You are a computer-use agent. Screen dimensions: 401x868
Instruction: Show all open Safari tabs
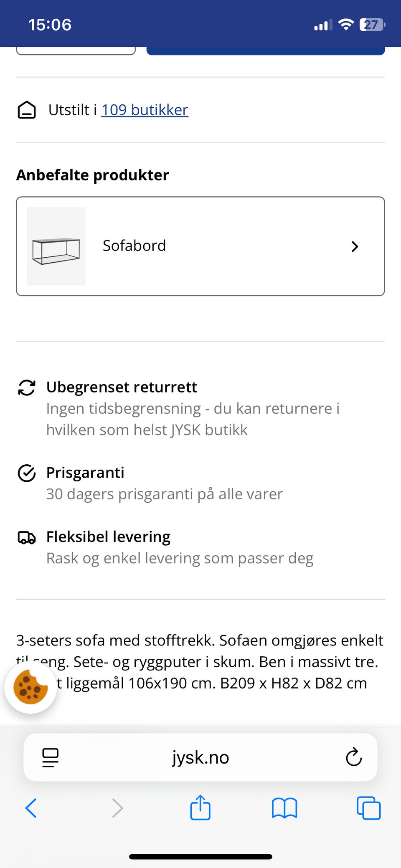[x=368, y=808]
